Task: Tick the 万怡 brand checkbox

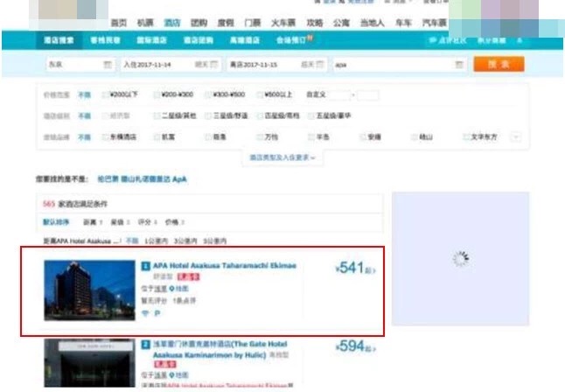Action: 260,137
